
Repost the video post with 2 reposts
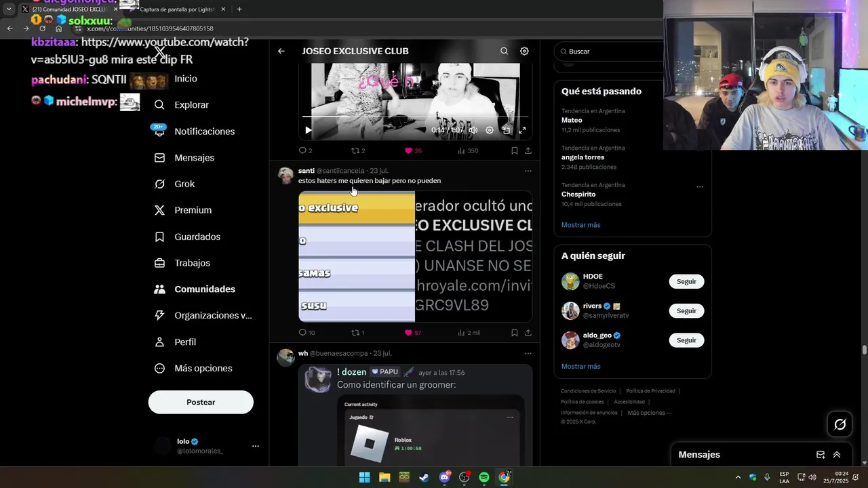click(358, 150)
